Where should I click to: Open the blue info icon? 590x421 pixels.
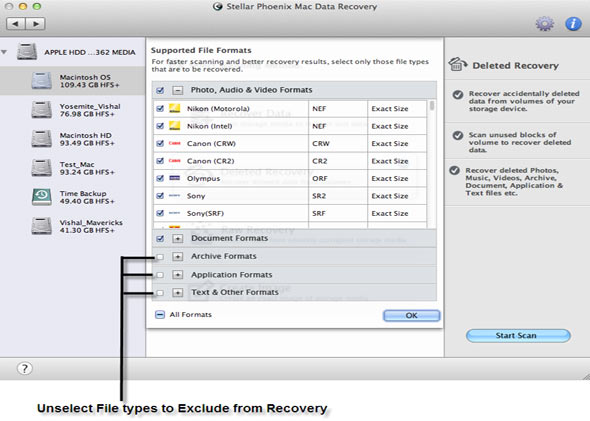pos(573,24)
